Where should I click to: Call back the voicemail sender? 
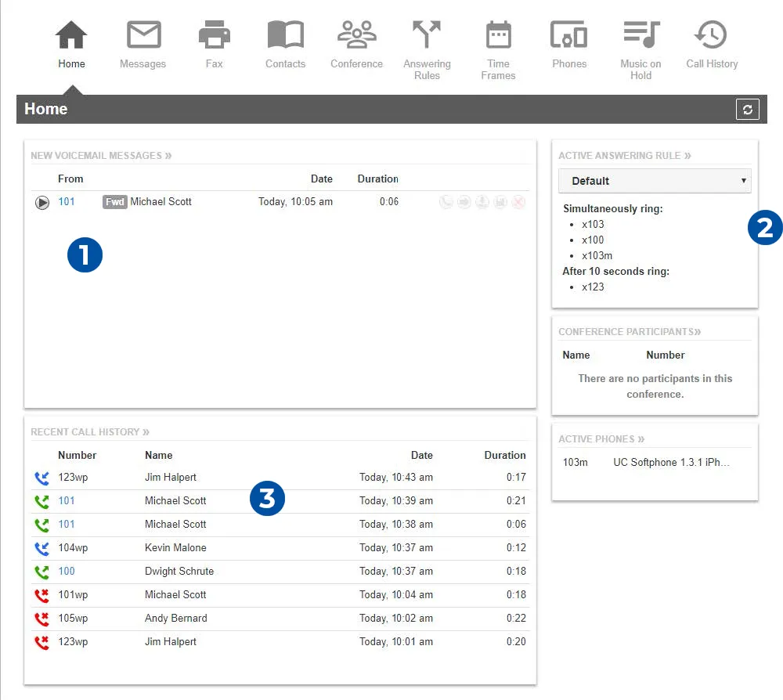pos(446,202)
